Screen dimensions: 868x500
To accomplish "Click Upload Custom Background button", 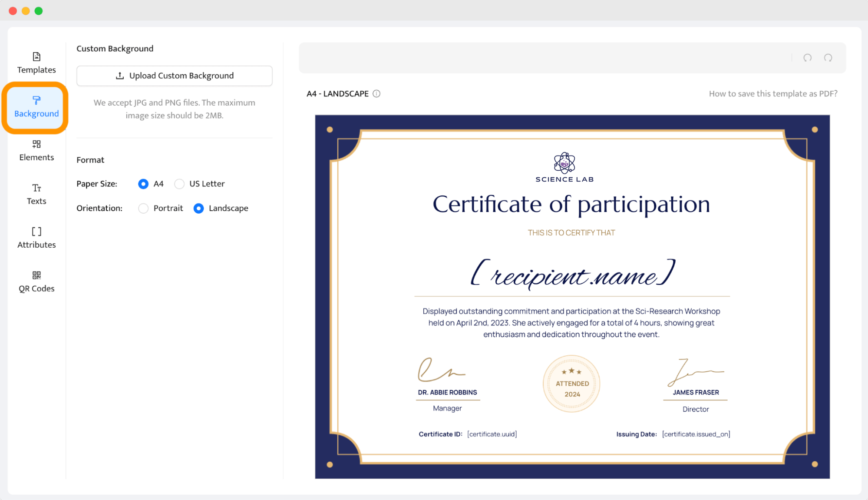I will pos(175,76).
